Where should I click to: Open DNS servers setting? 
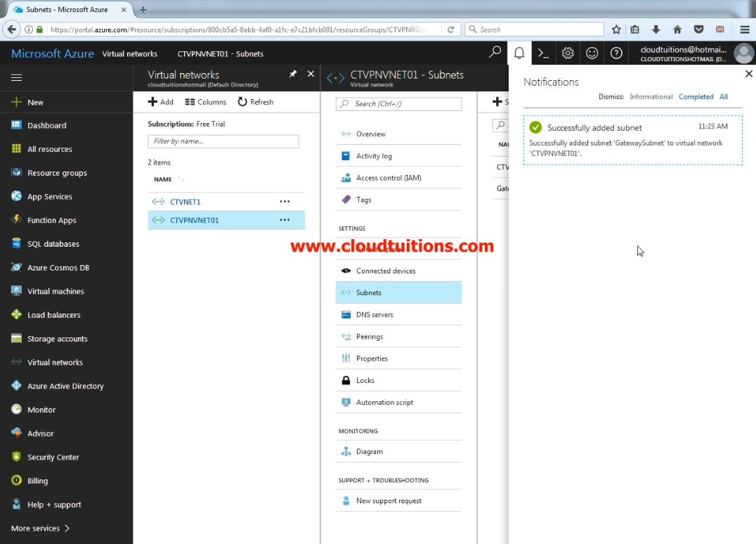pyautogui.click(x=399, y=314)
